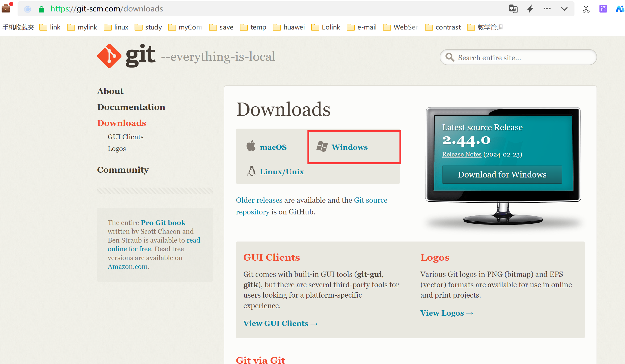Viewport: 625px width, 364px height.
Task: Open the Documentation menu item
Action: pos(131,107)
